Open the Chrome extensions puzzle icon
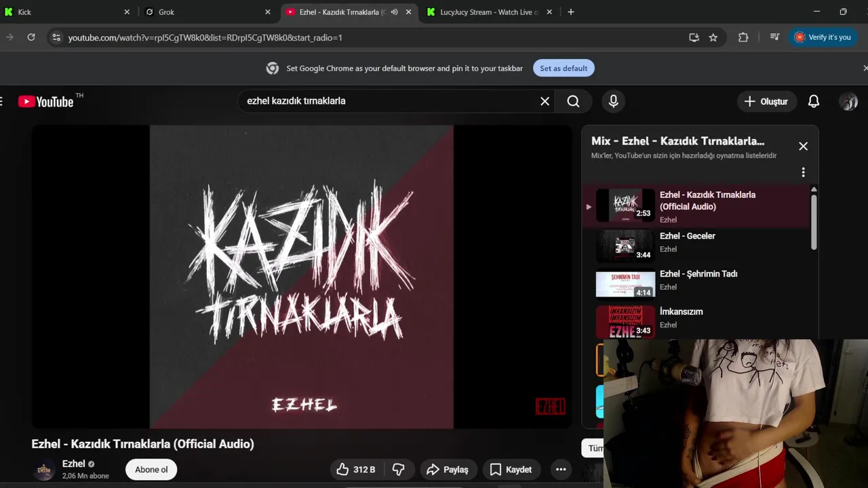Viewport: 868px width, 488px height. pos(743,37)
